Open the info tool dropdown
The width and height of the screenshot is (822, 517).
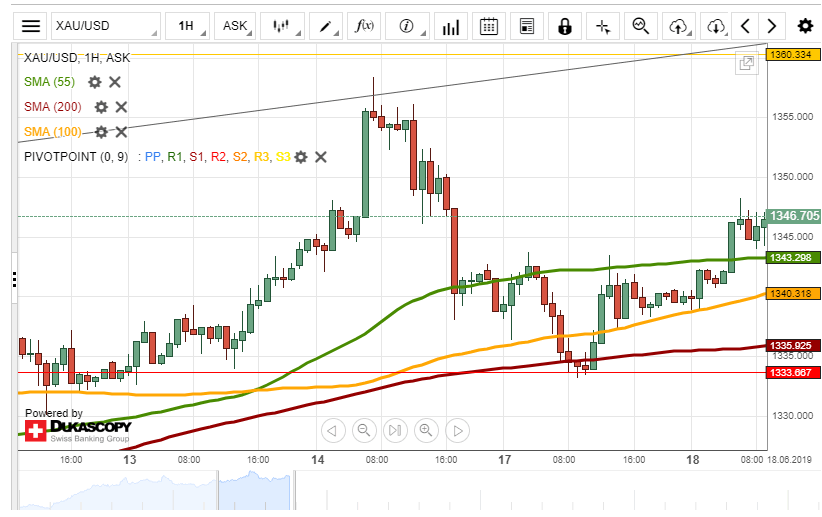[x=407, y=26]
